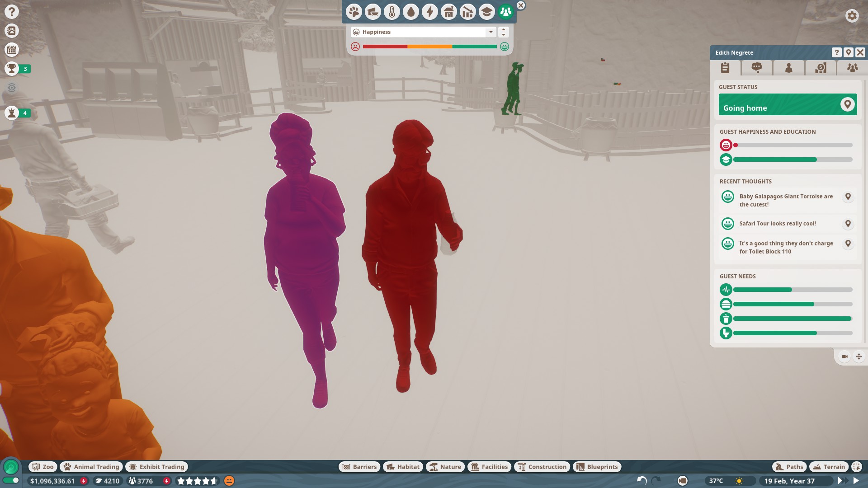
Task: Click the guest energy need bar
Action: click(x=793, y=290)
